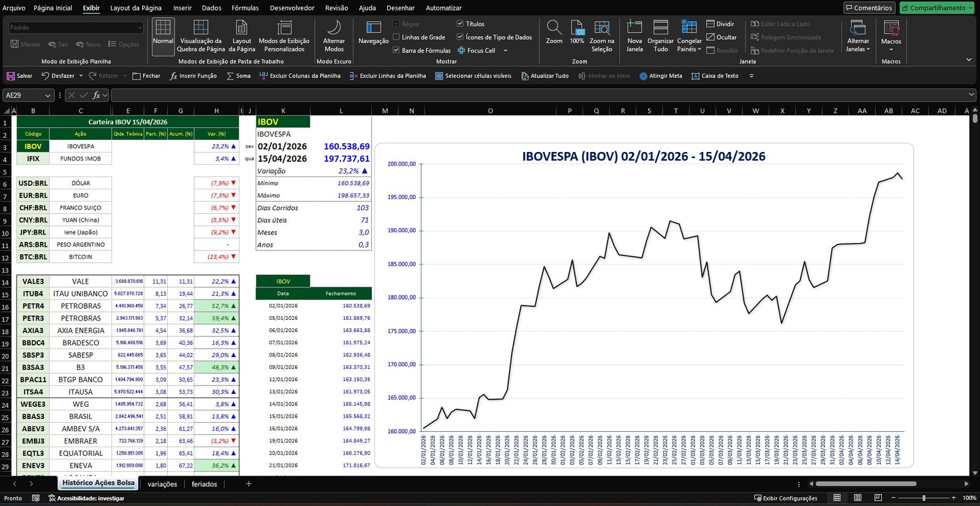Open a Nova Janela

coord(635,28)
